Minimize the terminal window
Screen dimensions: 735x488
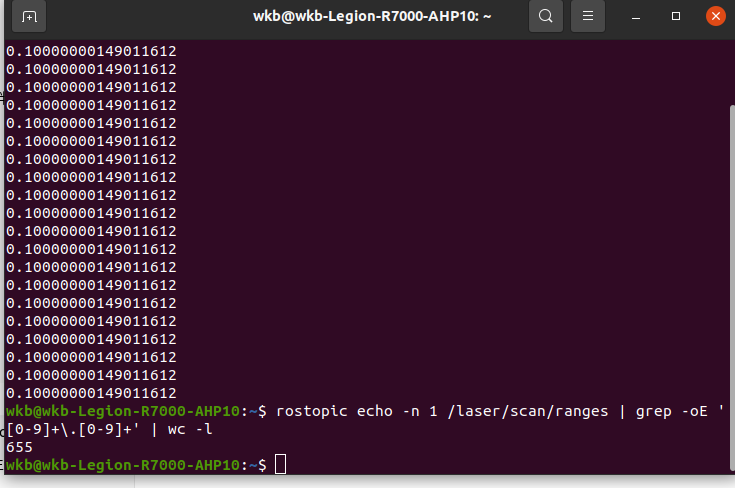pyautogui.click(x=636, y=17)
